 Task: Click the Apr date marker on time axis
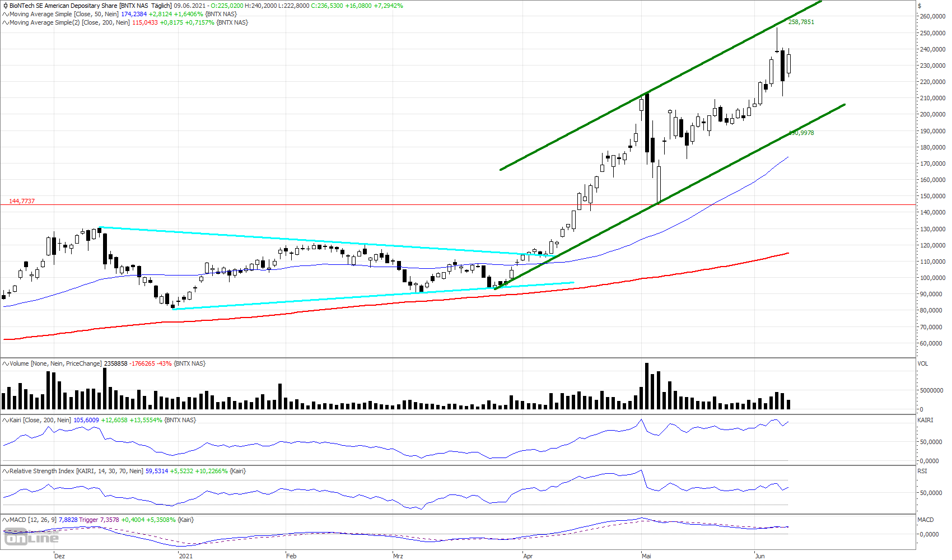tap(528, 556)
